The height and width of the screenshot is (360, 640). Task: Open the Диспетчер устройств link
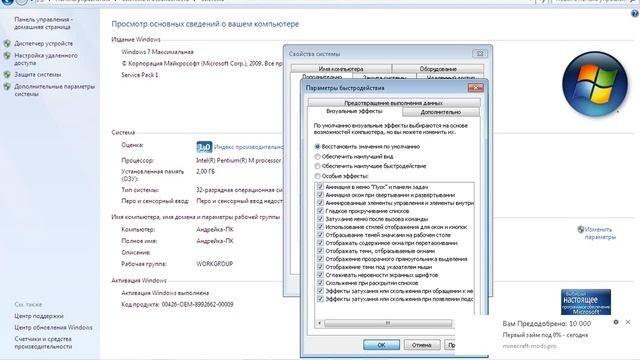click(x=44, y=43)
